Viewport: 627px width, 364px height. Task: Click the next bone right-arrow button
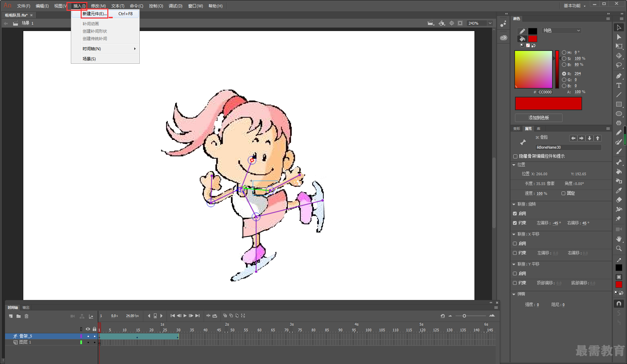point(581,138)
